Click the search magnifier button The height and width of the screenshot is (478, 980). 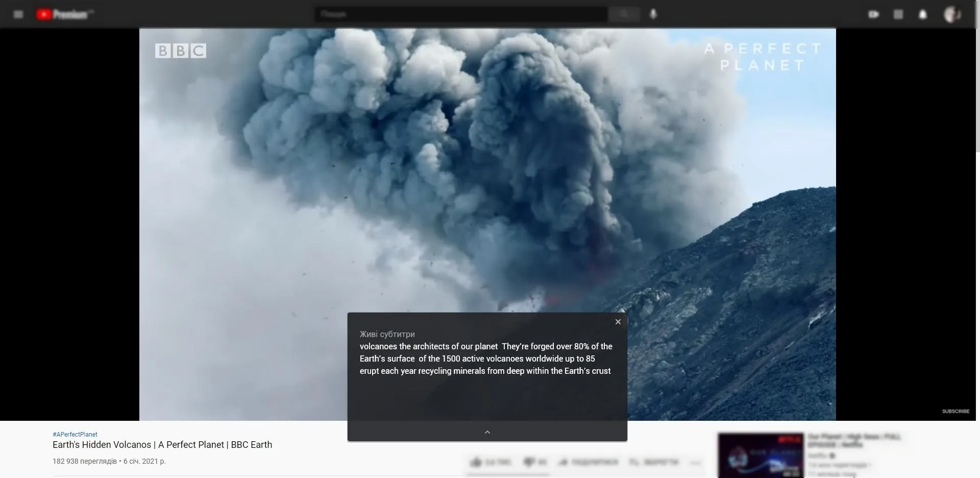(x=624, y=14)
